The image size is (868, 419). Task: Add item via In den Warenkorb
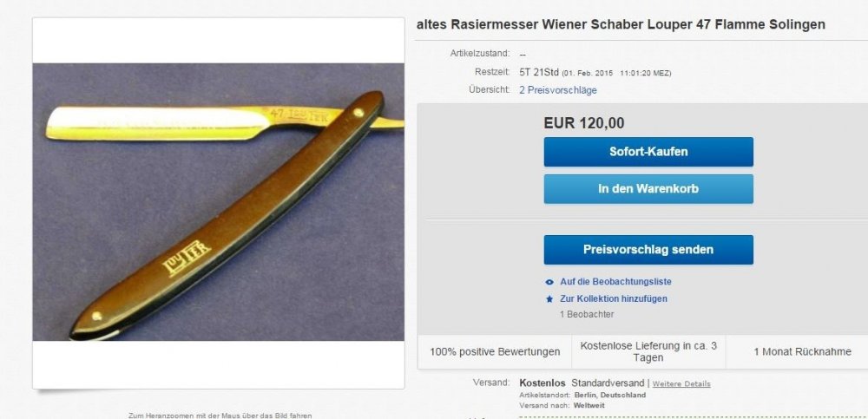pyautogui.click(x=648, y=189)
